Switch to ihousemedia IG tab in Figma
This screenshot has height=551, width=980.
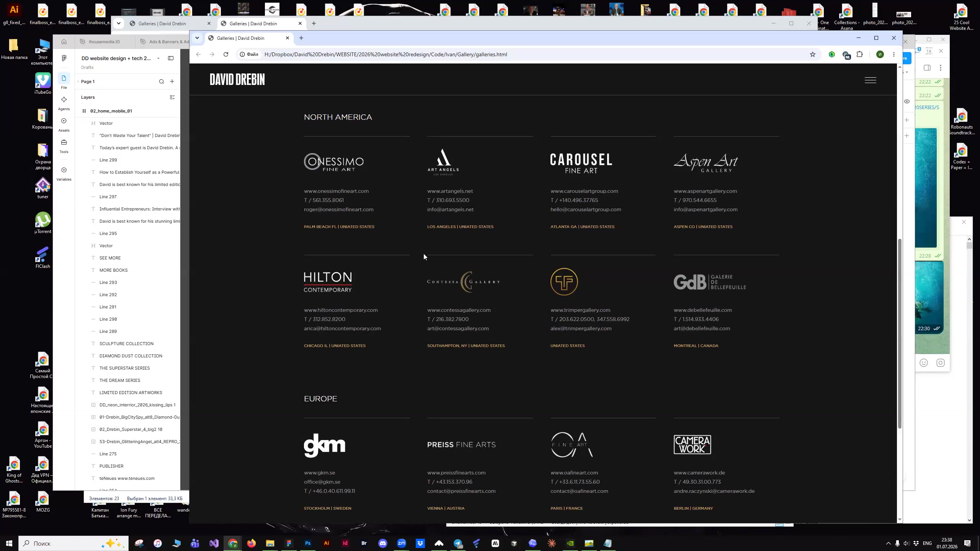point(104,42)
